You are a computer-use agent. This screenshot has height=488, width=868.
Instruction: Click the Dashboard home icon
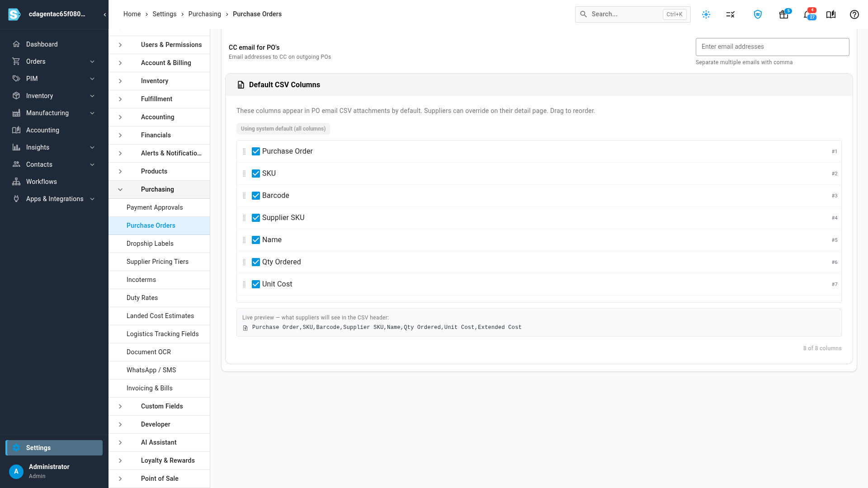click(x=16, y=44)
